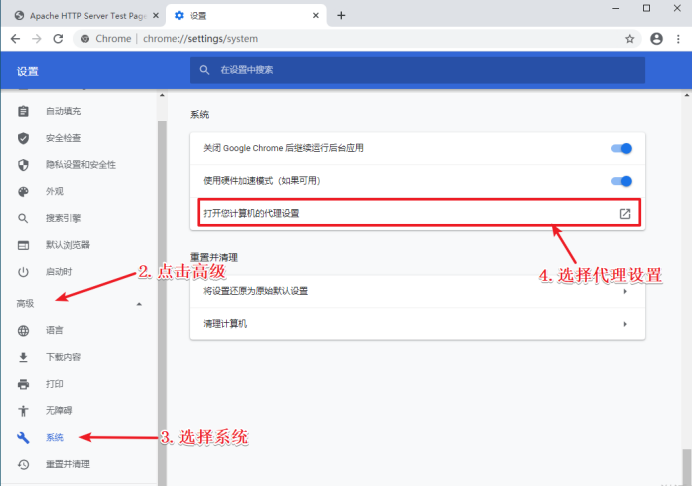Reload the current page
The image size is (692, 487).
[x=58, y=39]
